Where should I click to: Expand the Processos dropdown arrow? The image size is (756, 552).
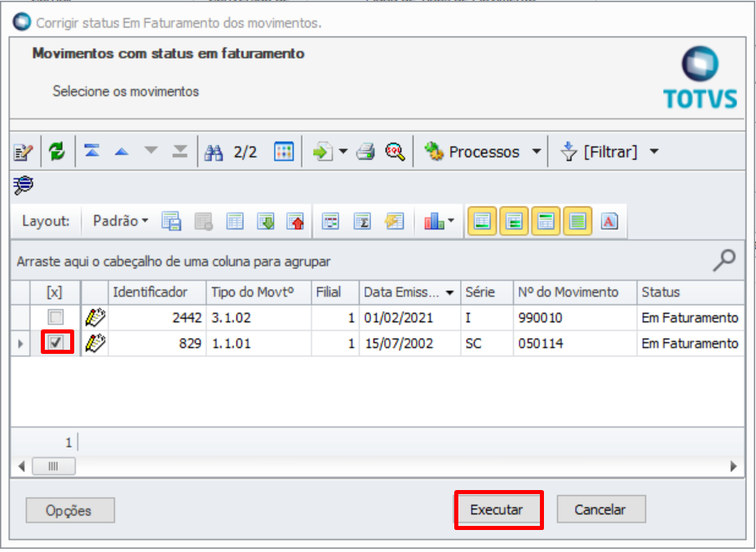pos(536,152)
